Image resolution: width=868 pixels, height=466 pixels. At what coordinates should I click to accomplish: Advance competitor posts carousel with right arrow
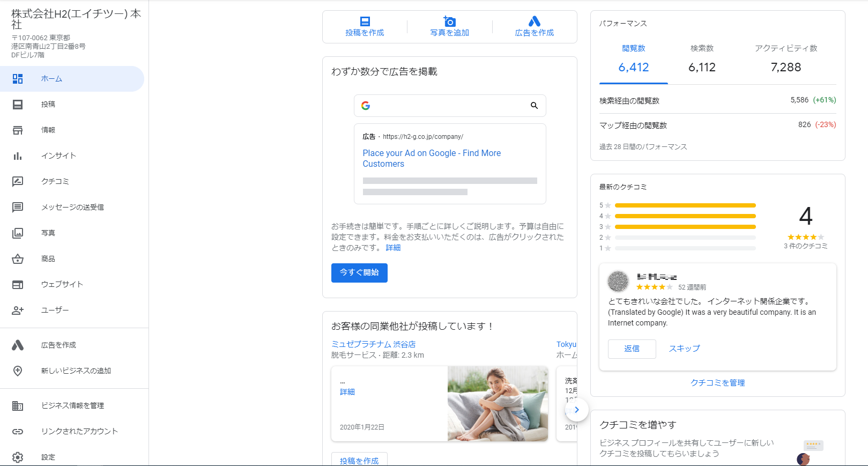(576, 410)
